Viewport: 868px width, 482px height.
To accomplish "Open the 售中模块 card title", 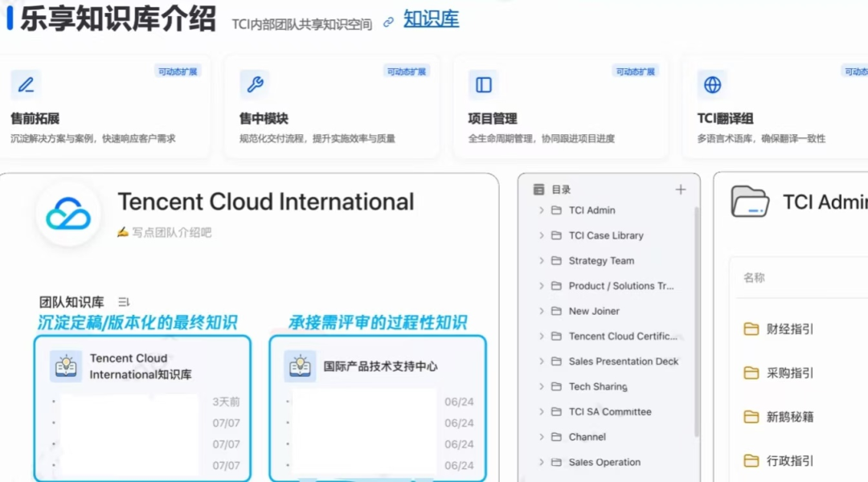I will pyautogui.click(x=264, y=118).
